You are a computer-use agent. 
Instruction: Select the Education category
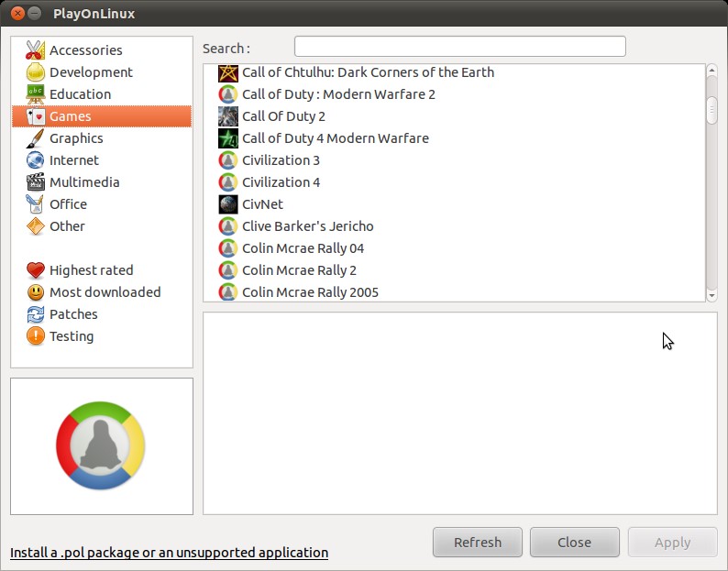[x=102, y=94]
